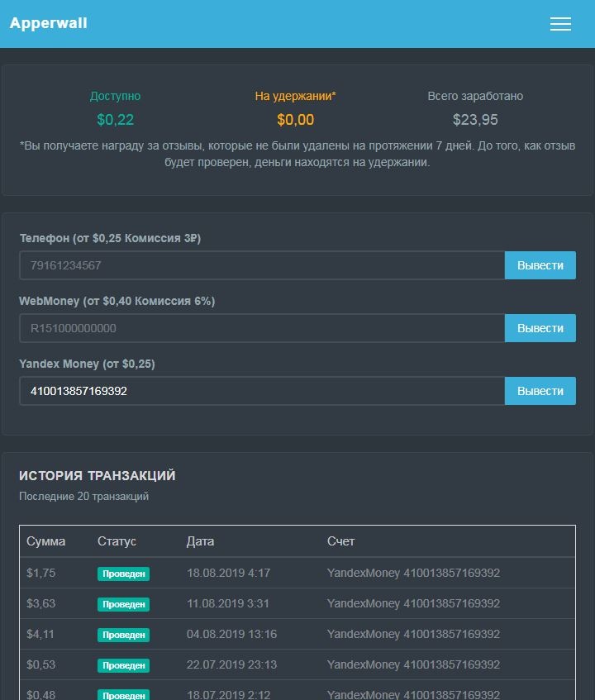595x700 pixels.
Task: Click the Проведен badge for $1,75 transaction
Action: (x=124, y=574)
